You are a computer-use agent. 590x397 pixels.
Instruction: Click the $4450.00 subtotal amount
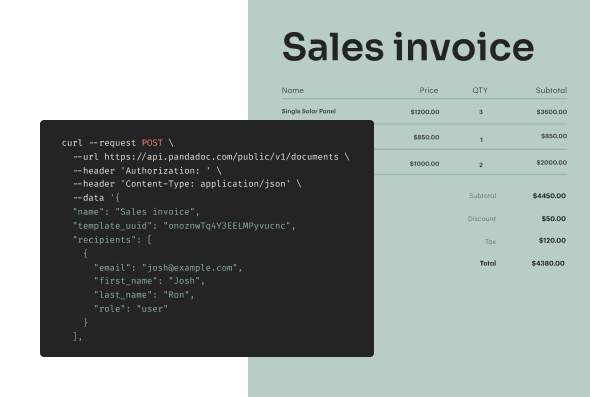click(549, 196)
